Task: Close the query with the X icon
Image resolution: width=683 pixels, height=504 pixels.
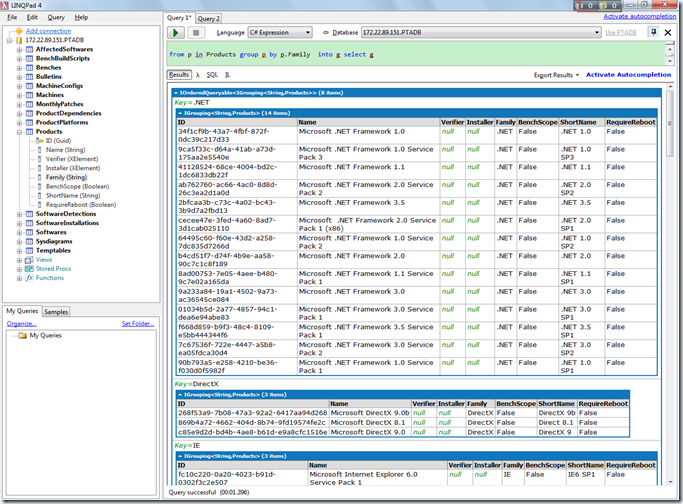Action: click(668, 33)
